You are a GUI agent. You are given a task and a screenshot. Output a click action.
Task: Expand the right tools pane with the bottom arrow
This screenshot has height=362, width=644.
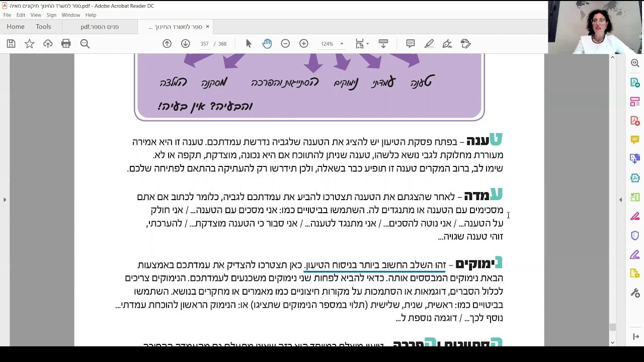click(x=635, y=336)
